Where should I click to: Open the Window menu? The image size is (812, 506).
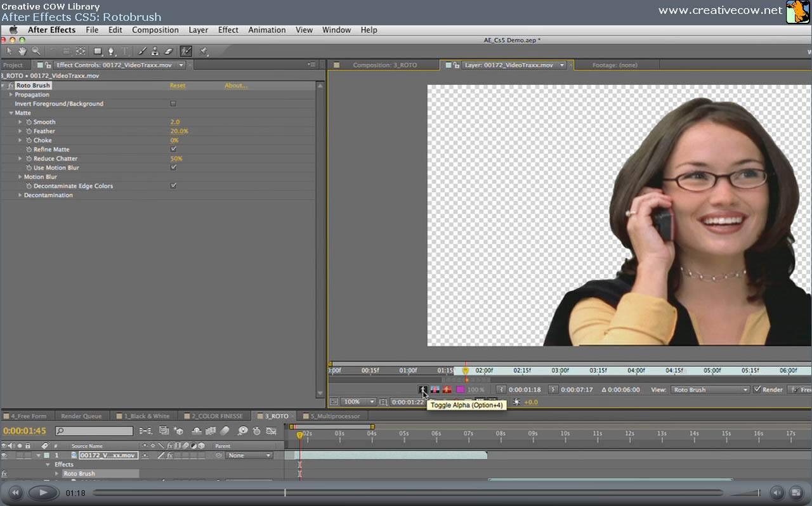pos(336,30)
